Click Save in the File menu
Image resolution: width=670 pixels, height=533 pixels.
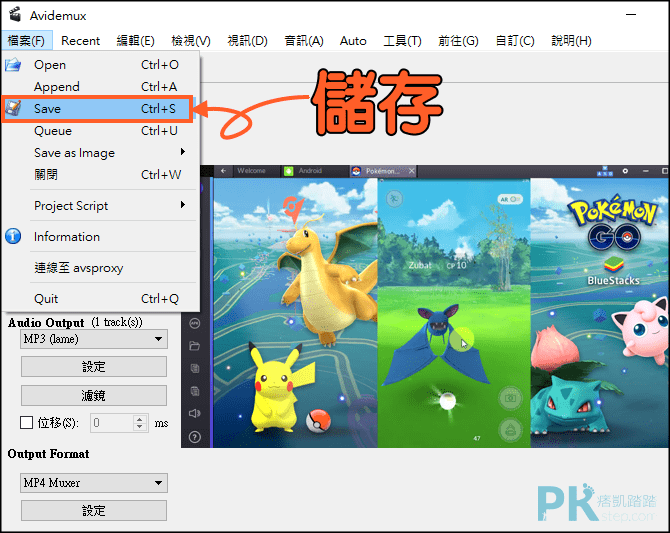(x=98, y=109)
